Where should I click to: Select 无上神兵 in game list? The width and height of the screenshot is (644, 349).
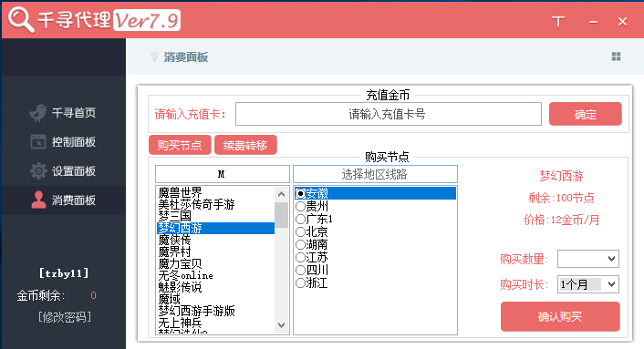click(215, 323)
